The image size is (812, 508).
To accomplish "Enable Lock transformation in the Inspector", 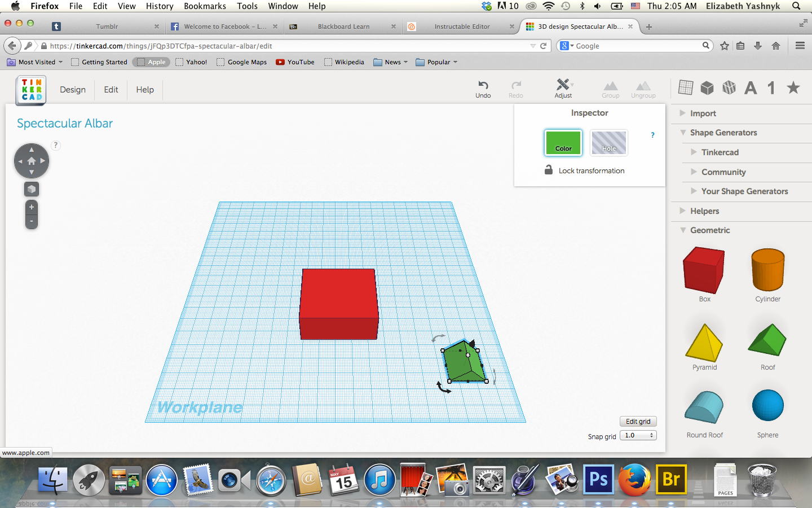I will click(x=585, y=170).
